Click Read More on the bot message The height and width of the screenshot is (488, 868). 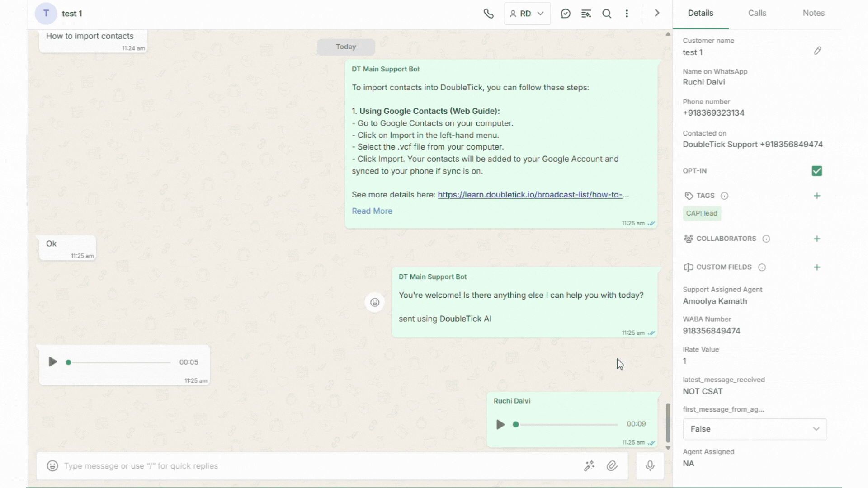click(372, 211)
